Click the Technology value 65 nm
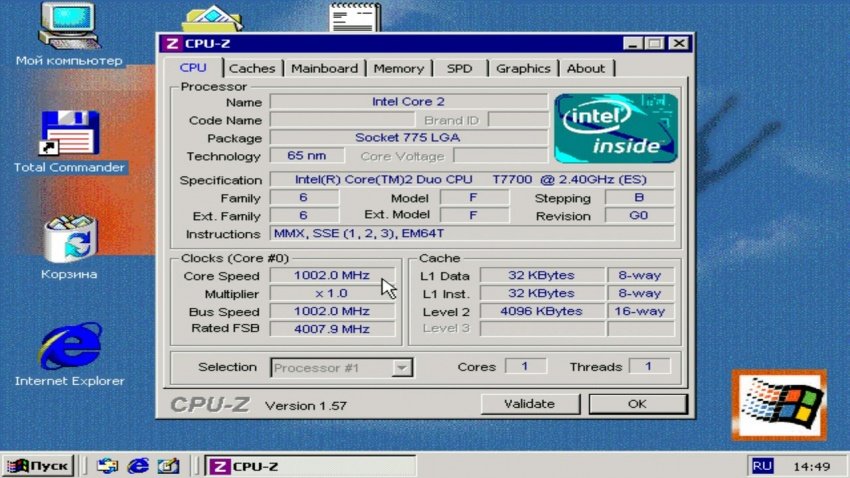The height and width of the screenshot is (478, 850). point(307,156)
